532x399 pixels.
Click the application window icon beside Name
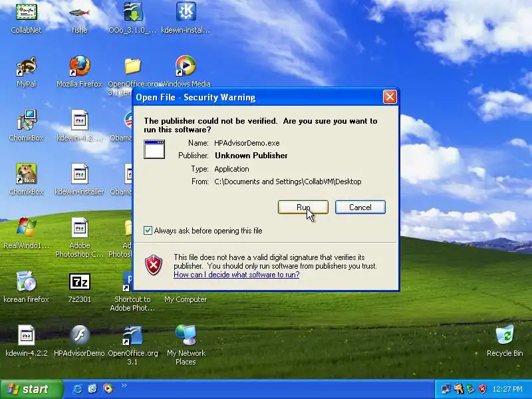tap(154, 149)
